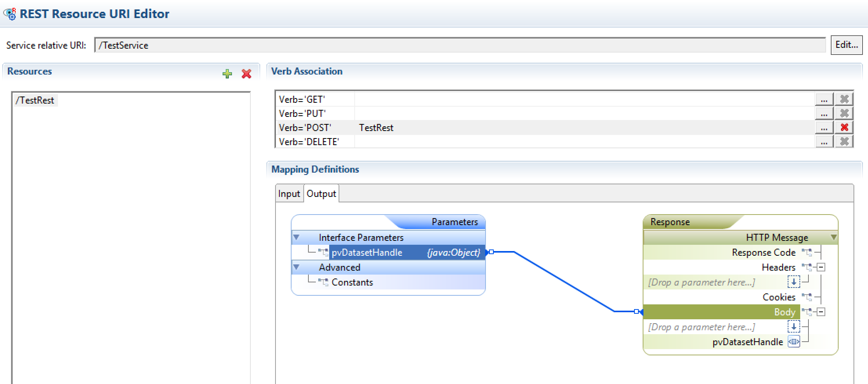
Task: Open the ellipsis editor for the DELETE verb
Action: [824, 142]
